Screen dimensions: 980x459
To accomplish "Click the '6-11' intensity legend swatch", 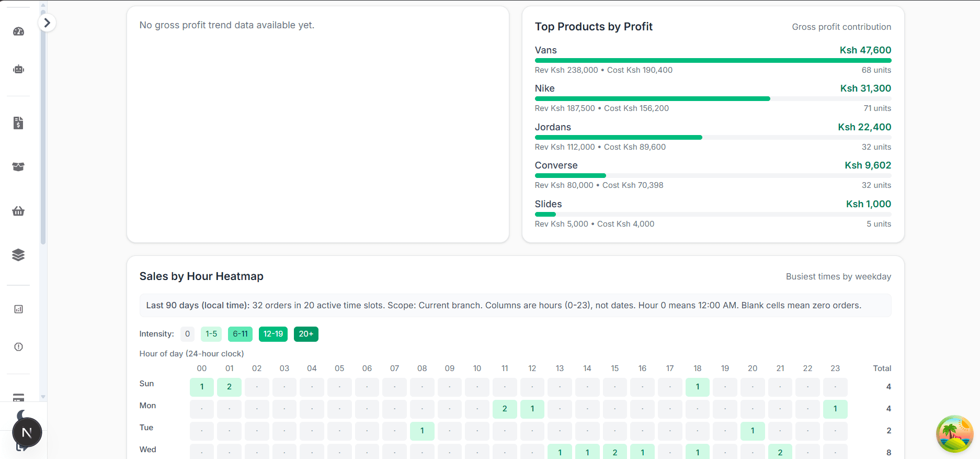I will pyautogui.click(x=240, y=334).
